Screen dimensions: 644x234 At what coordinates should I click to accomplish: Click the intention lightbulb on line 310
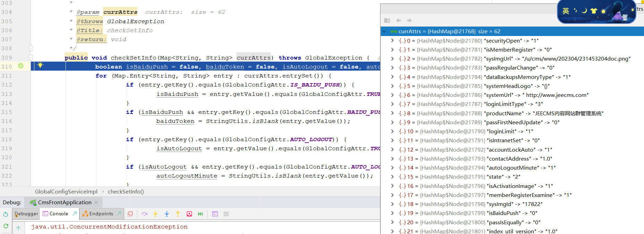[40, 65]
